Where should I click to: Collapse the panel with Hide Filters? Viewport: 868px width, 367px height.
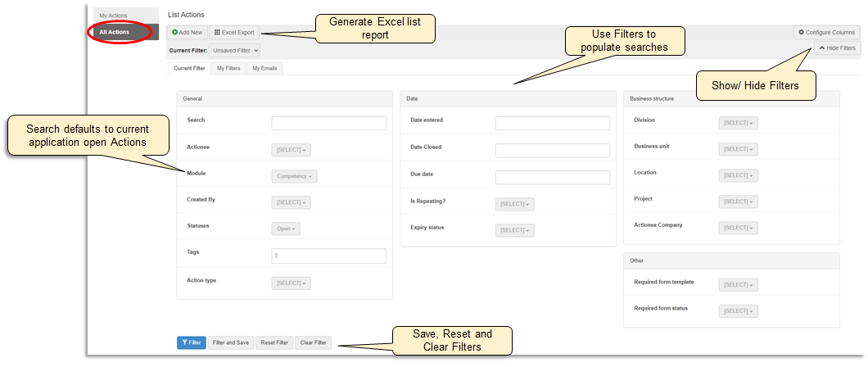836,48
